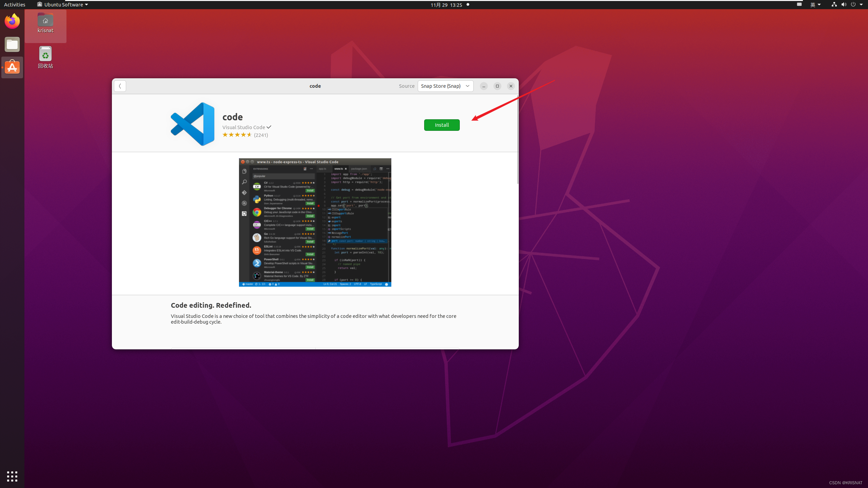Show Applications grid icon

pyautogui.click(x=12, y=476)
